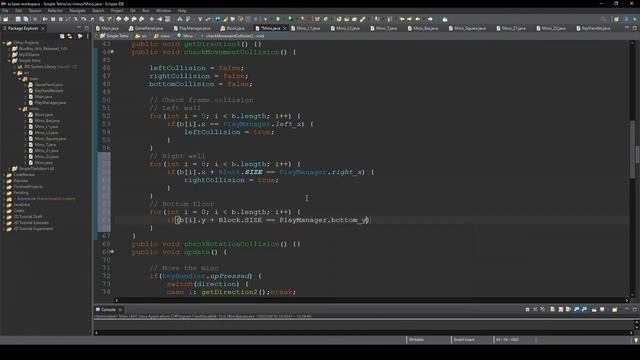Select Mino.java in Package Explorer tree
Image resolution: width=640 pixels, height=360 pixels.
click(44, 162)
